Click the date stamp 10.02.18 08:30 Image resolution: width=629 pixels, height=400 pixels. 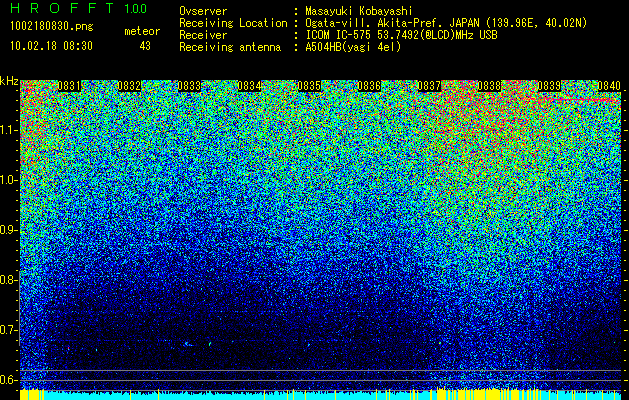(x=51, y=46)
